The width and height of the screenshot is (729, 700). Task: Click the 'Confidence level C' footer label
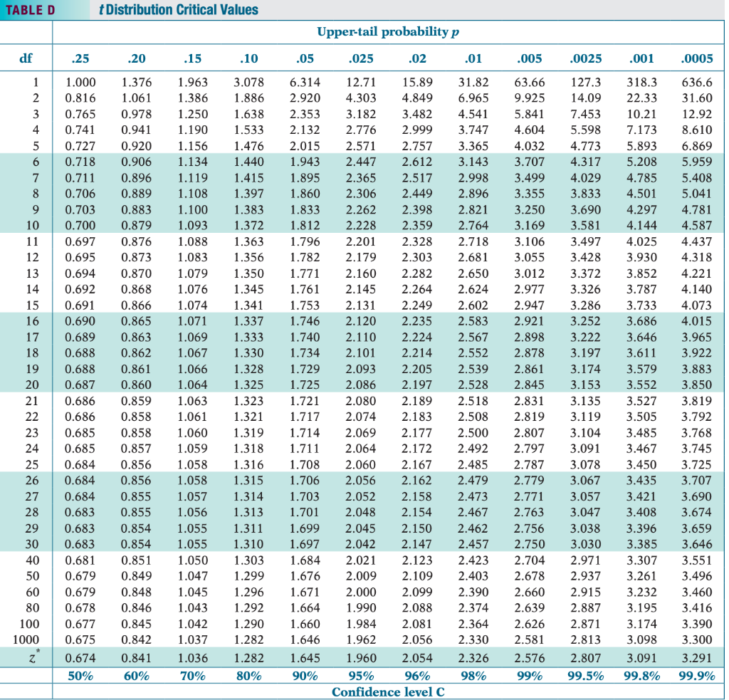(x=388, y=692)
